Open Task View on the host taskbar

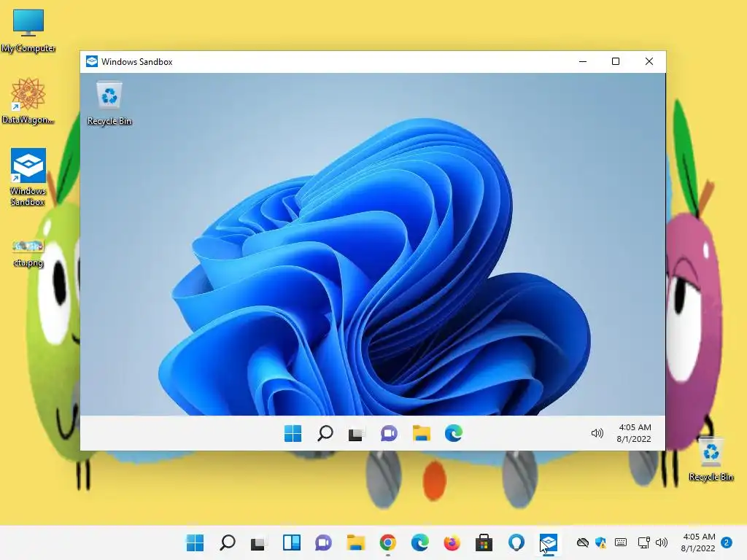(259, 542)
